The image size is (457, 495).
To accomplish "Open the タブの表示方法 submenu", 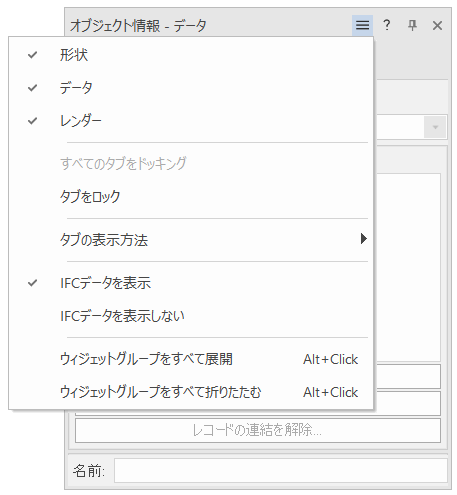I will tap(191, 239).
